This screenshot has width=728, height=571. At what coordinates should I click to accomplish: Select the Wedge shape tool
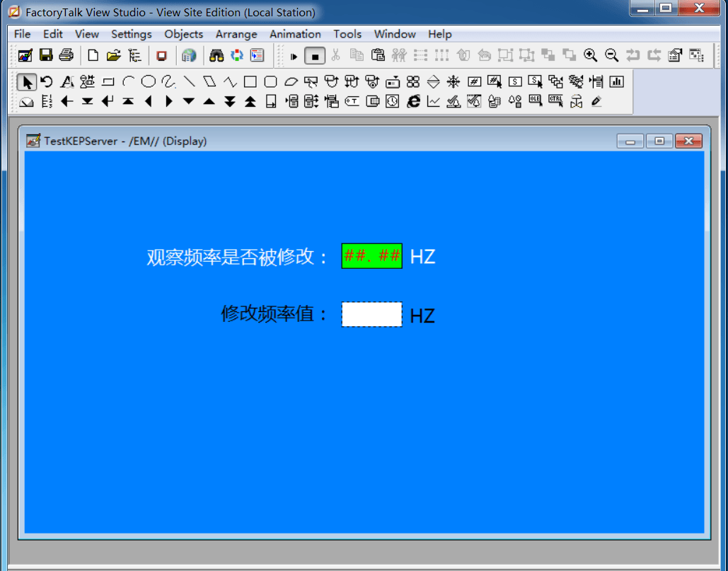(x=291, y=82)
